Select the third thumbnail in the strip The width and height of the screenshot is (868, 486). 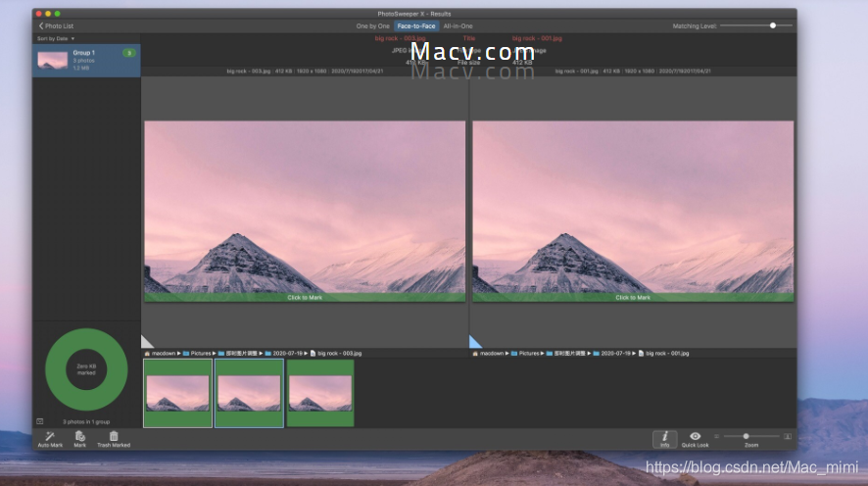[x=320, y=394]
